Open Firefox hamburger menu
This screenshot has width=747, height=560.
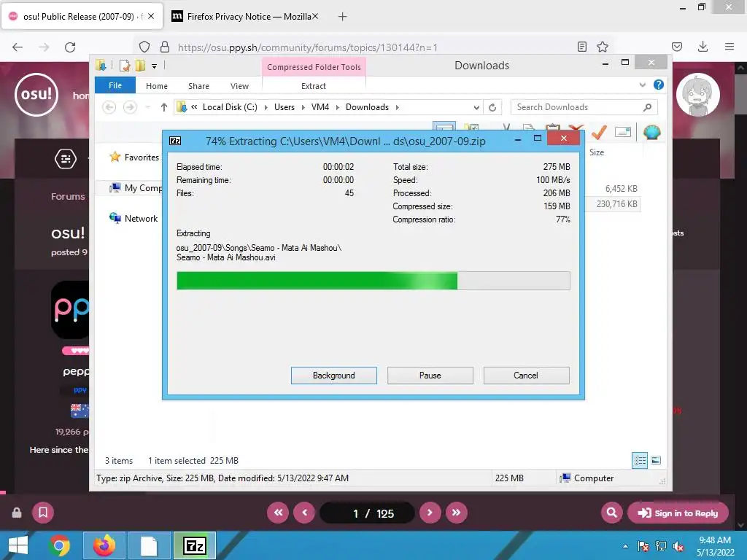click(x=729, y=47)
